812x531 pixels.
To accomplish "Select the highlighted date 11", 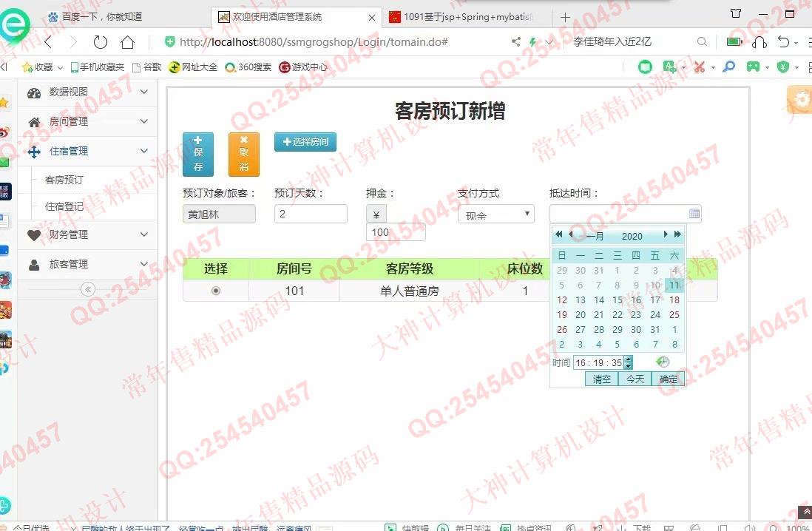I will pos(674,285).
